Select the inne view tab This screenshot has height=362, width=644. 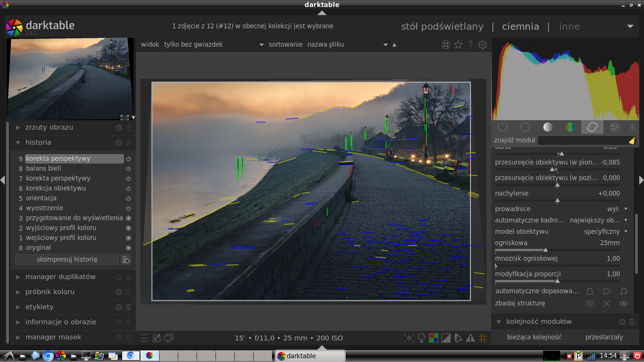click(x=569, y=26)
